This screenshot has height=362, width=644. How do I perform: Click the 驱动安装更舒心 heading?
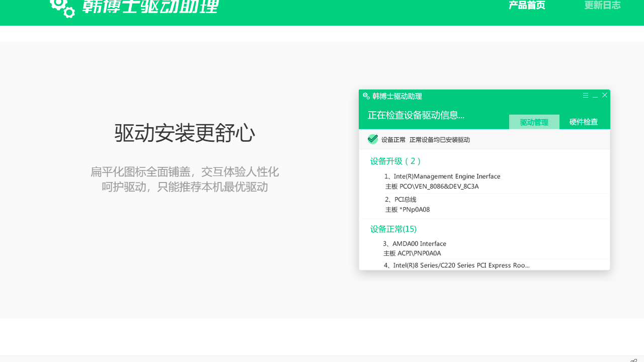tap(185, 133)
